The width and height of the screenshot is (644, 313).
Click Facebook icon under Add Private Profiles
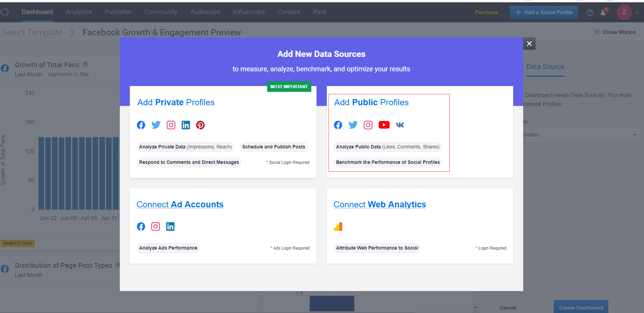pyautogui.click(x=141, y=125)
